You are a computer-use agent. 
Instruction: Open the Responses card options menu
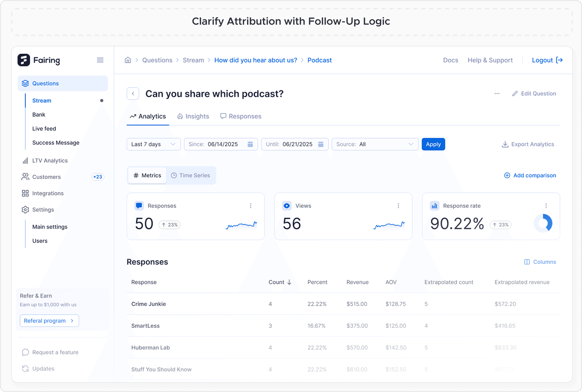[251, 206]
